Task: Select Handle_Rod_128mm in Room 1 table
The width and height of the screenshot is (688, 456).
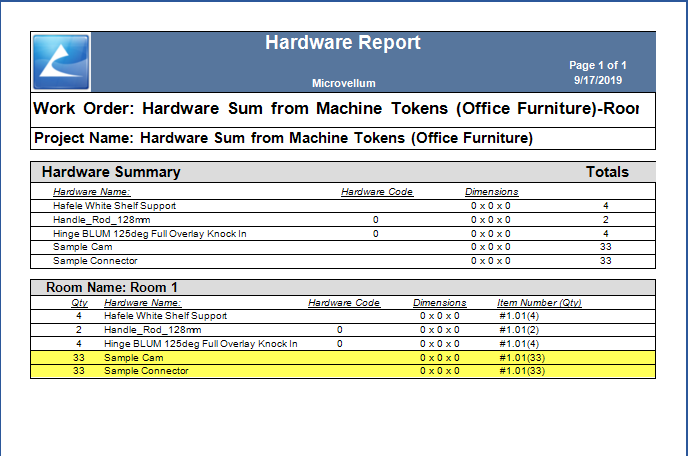Action: coord(153,330)
